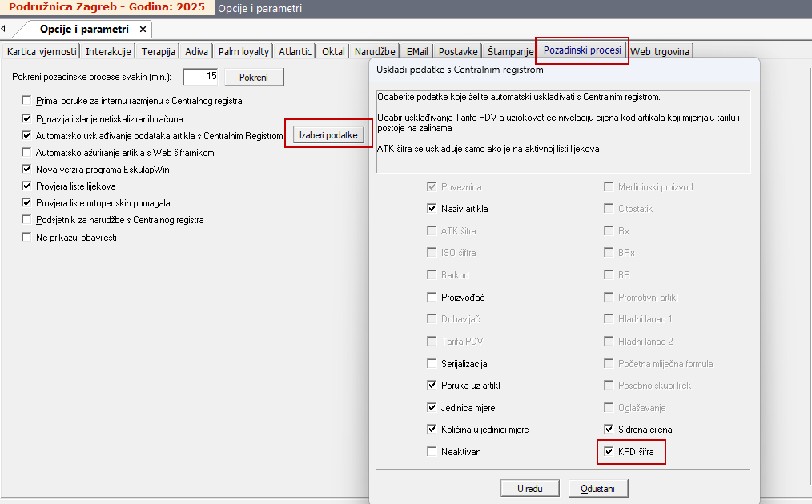Switch to the Kartica vjernosti tab
The image size is (812, 504).
(x=42, y=51)
